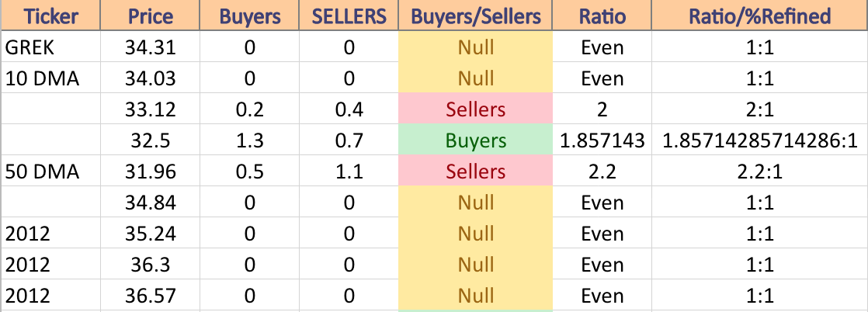Select the 50 DMA ticker cell

50,171
